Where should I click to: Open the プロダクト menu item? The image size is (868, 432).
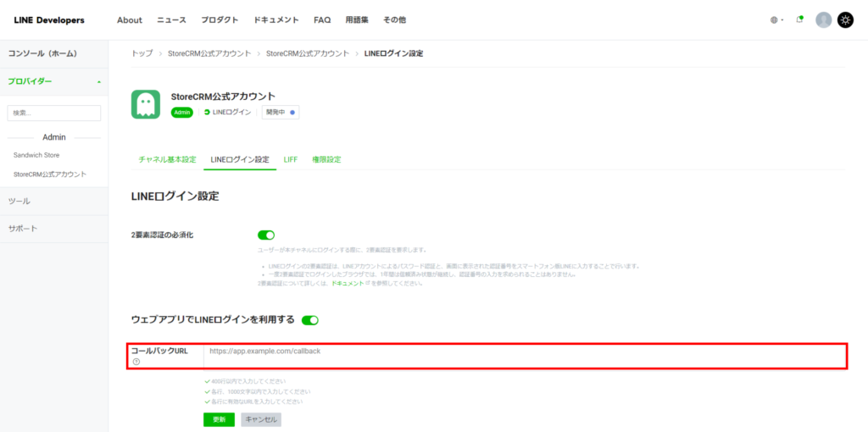(220, 20)
